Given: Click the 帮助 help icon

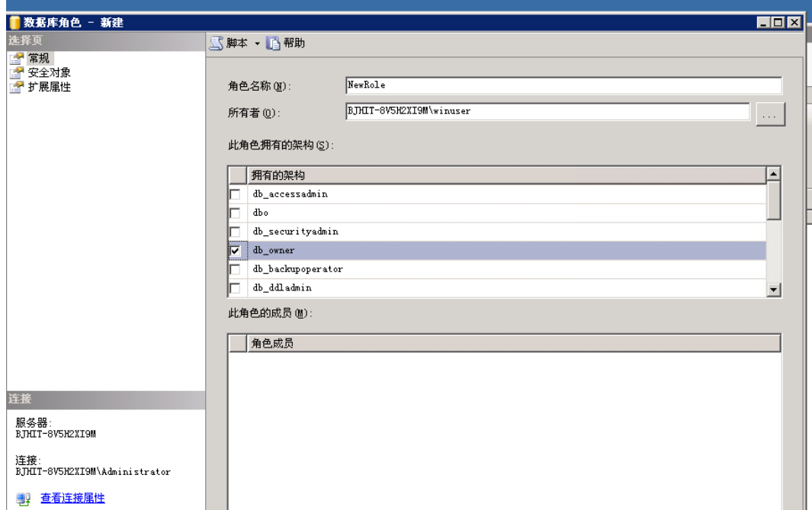Looking at the screenshot, I should click(x=273, y=43).
